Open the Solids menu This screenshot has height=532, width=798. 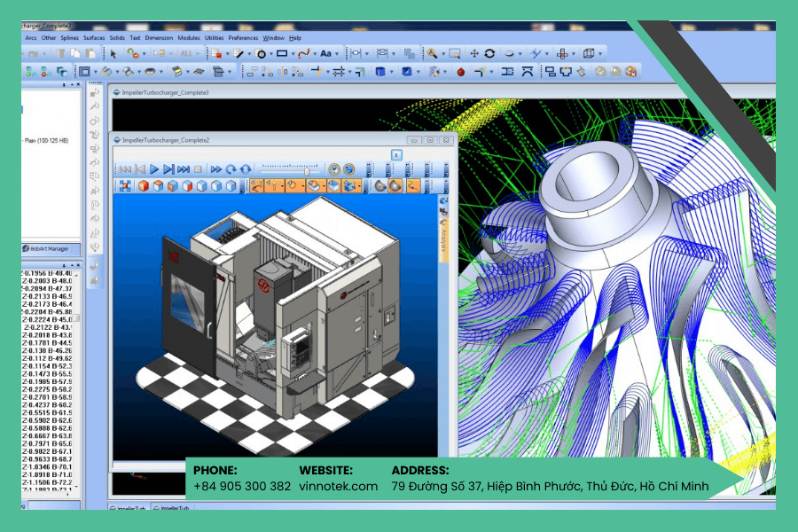[117, 37]
